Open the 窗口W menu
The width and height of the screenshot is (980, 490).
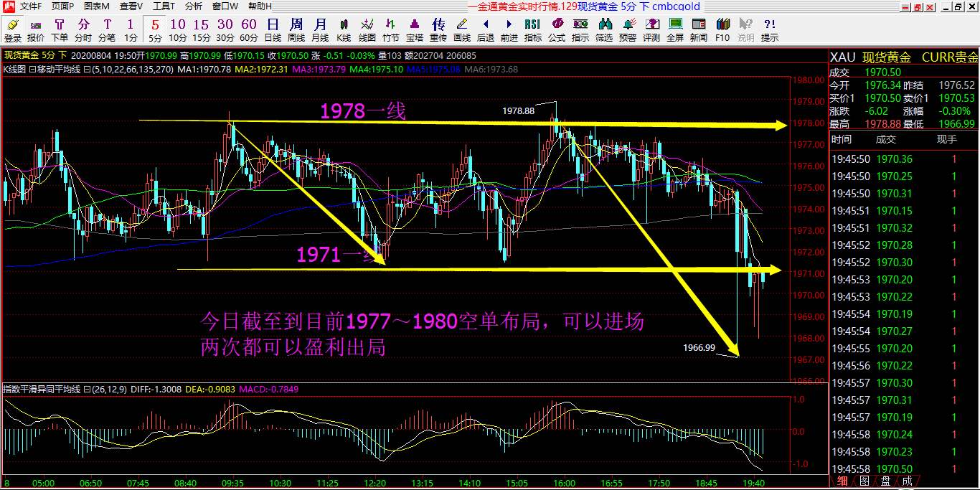pyautogui.click(x=225, y=6)
